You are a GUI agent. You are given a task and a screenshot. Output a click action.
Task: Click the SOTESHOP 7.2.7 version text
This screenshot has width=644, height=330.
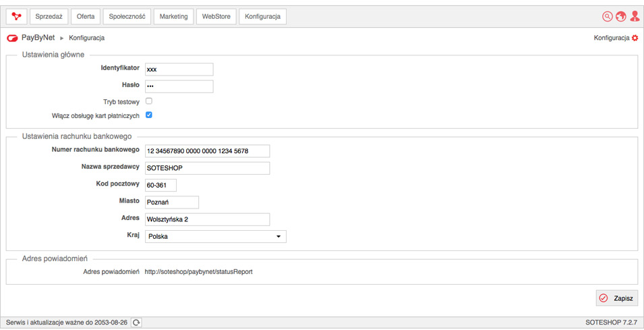coord(612,323)
